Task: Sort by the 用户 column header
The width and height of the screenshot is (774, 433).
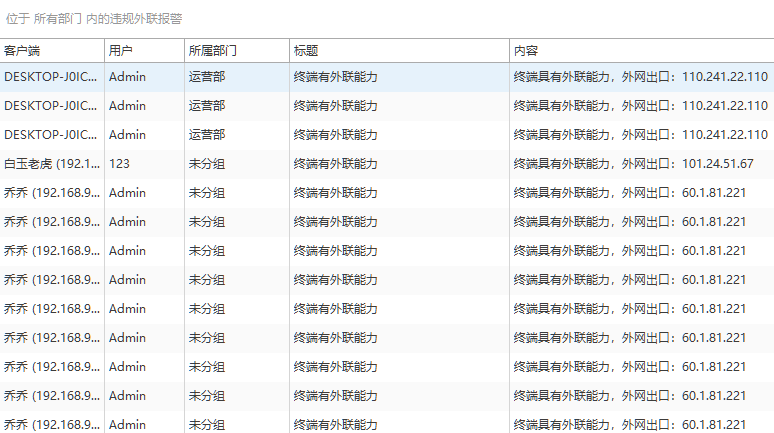Action: click(144, 51)
